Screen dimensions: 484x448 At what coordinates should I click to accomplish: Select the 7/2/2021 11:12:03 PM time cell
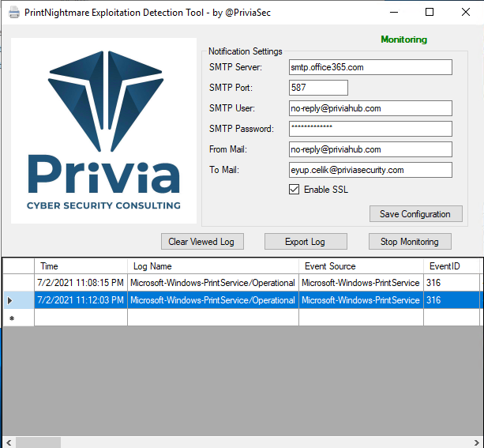click(81, 300)
